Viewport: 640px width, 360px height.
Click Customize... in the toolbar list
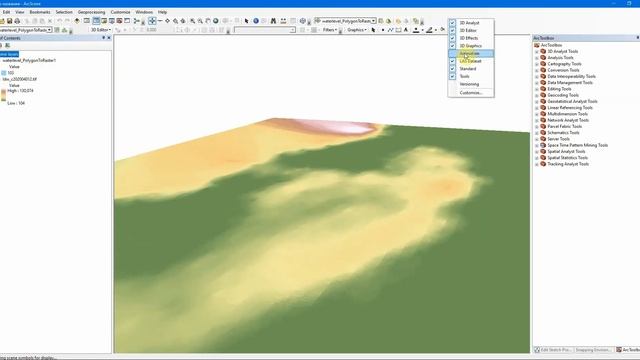coord(471,93)
